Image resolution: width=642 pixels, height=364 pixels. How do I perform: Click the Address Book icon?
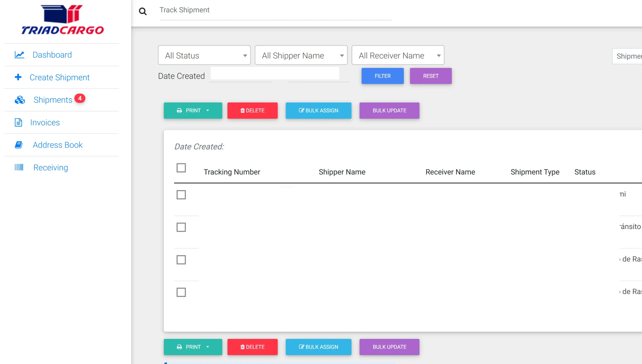tap(19, 145)
